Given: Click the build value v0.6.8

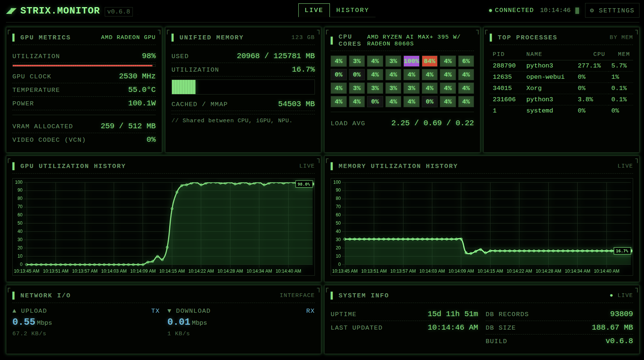Looking at the screenshot, I should (x=619, y=341).
